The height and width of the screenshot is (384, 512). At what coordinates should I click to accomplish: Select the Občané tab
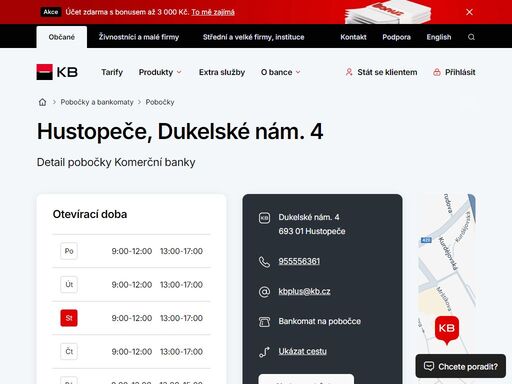tap(62, 37)
